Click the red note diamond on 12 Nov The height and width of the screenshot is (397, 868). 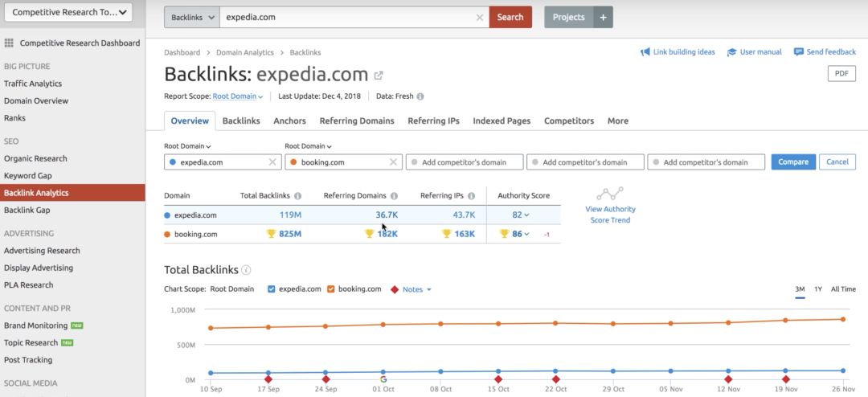728,379
